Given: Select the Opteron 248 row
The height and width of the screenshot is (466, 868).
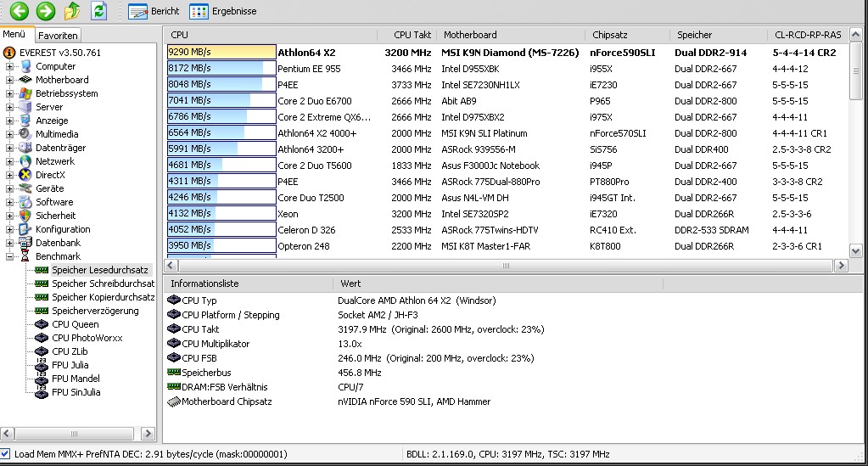Looking at the screenshot, I should point(507,246).
